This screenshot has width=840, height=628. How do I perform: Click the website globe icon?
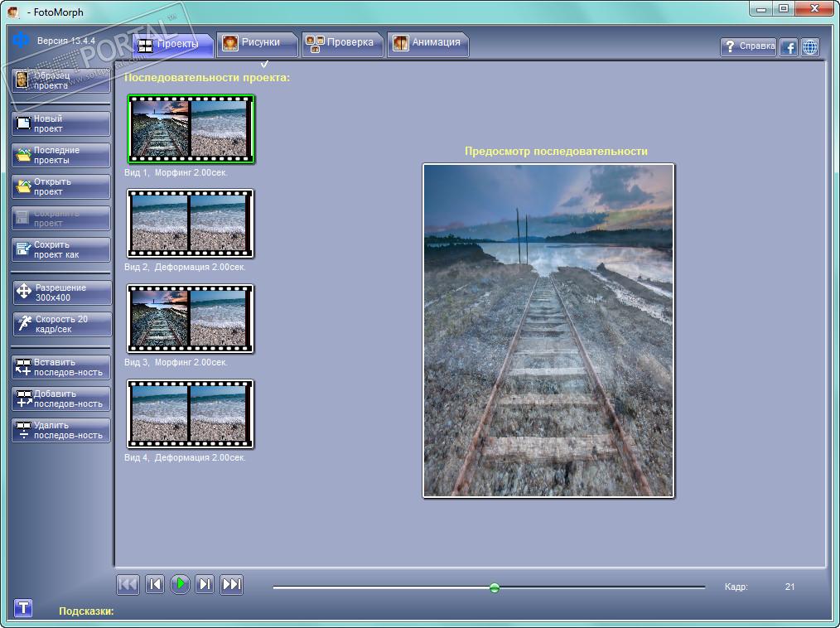[810, 47]
